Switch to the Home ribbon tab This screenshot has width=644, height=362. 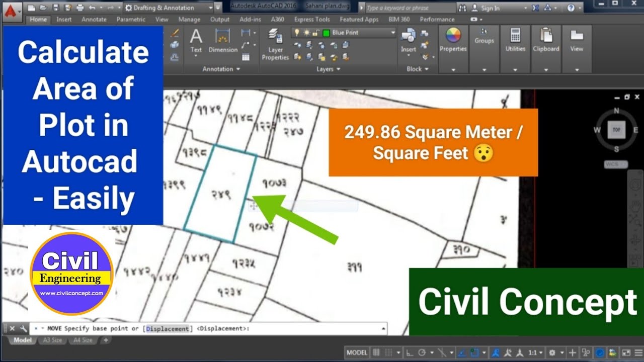[x=38, y=20]
